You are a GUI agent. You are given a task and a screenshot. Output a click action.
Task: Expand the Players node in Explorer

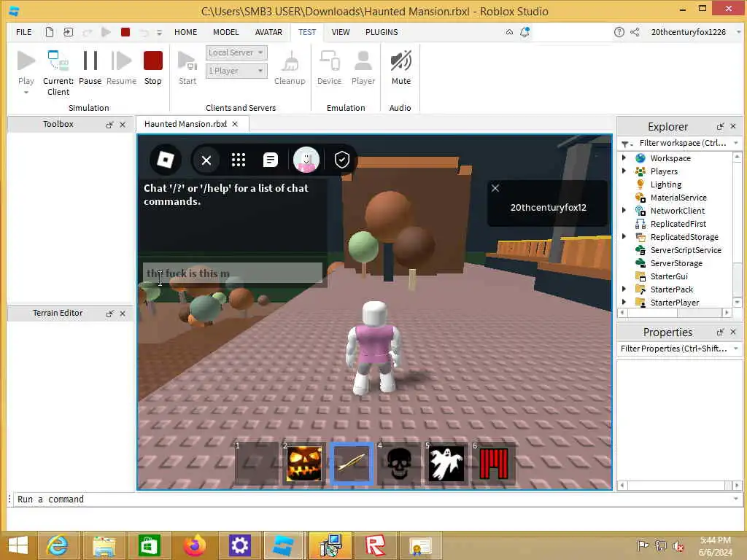click(624, 171)
